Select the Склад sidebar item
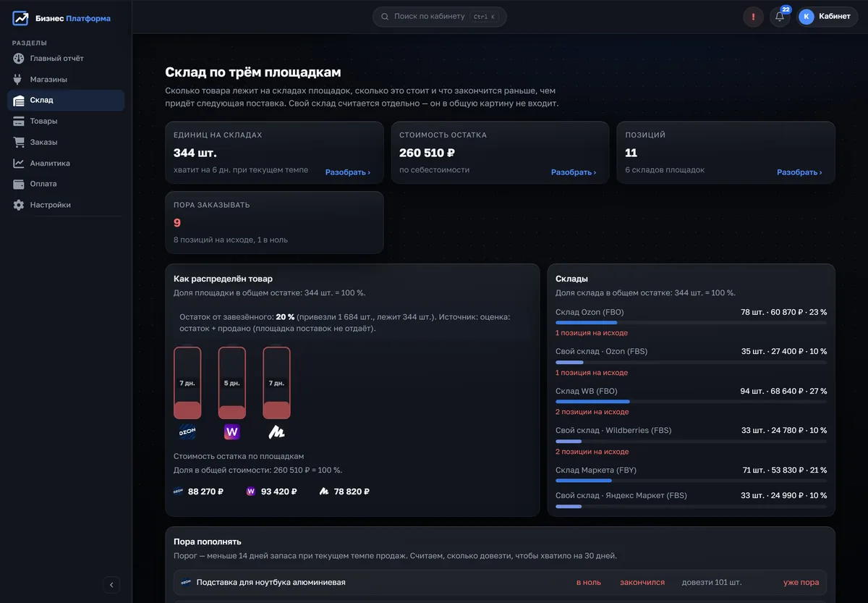This screenshot has height=603, width=868. [x=66, y=101]
